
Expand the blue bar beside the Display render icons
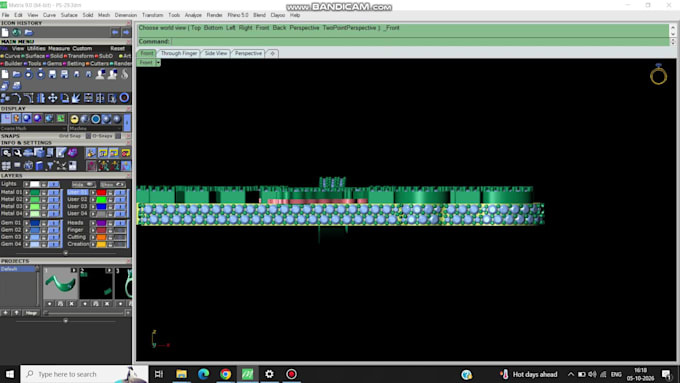127,122
